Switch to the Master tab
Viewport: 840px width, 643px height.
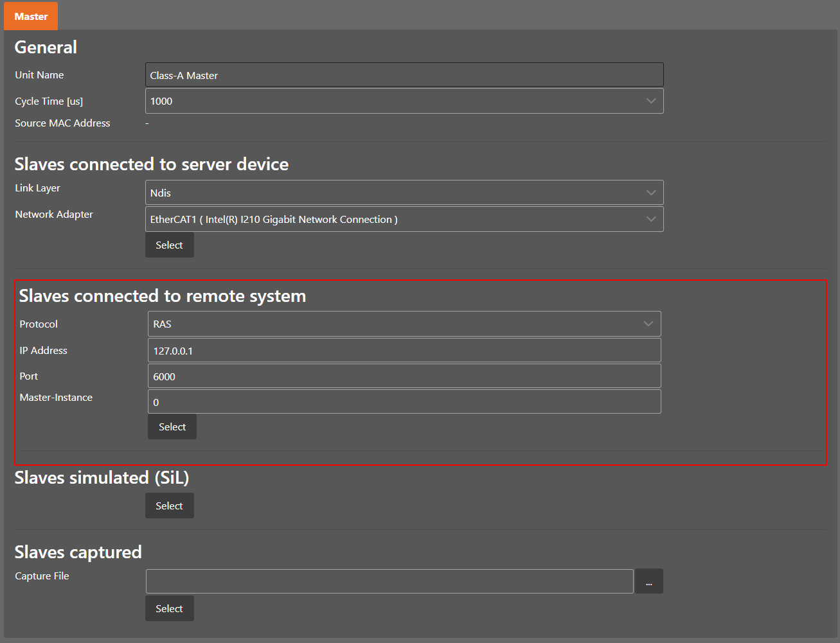click(31, 16)
